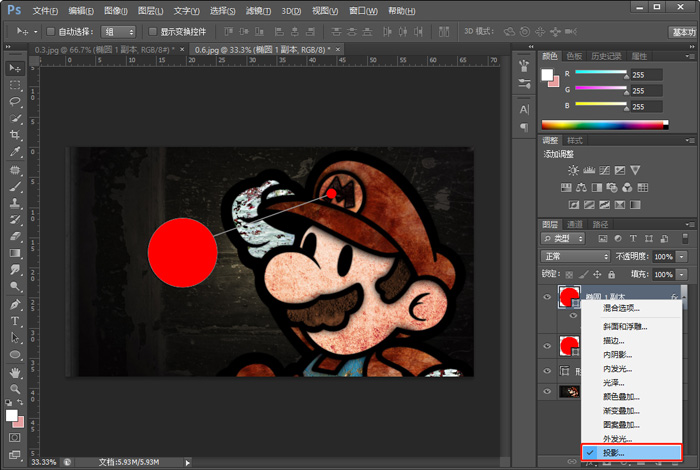Enable the 显示变换控件 checkbox
Image resolution: width=700 pixels, height=470 pixels.
tap(153, 31)
